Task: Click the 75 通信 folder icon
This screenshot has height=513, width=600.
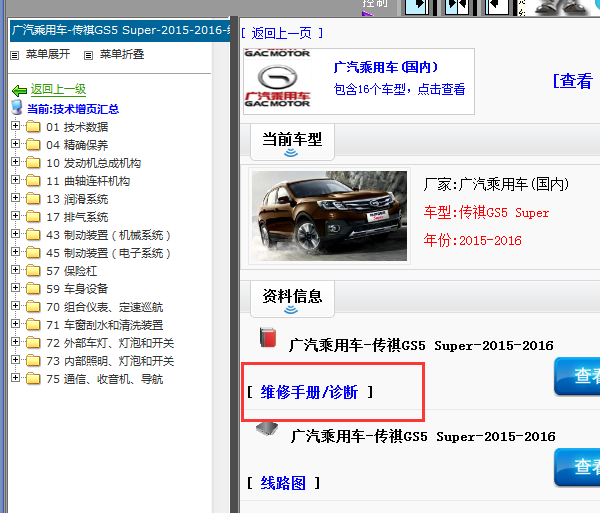Action: (x=33, y=378)
